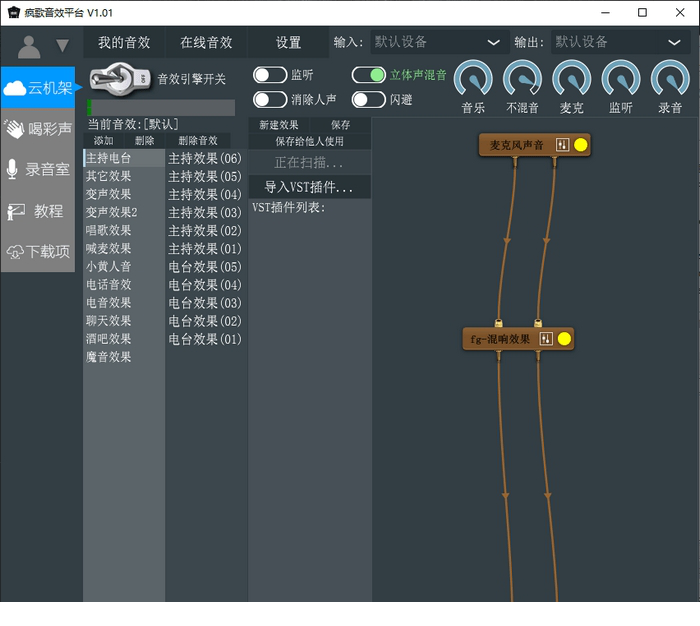The height and width of the screenshot is (626, 700).
Task: Choose the 主持效果(03) preset
Action: click(206, 213)
